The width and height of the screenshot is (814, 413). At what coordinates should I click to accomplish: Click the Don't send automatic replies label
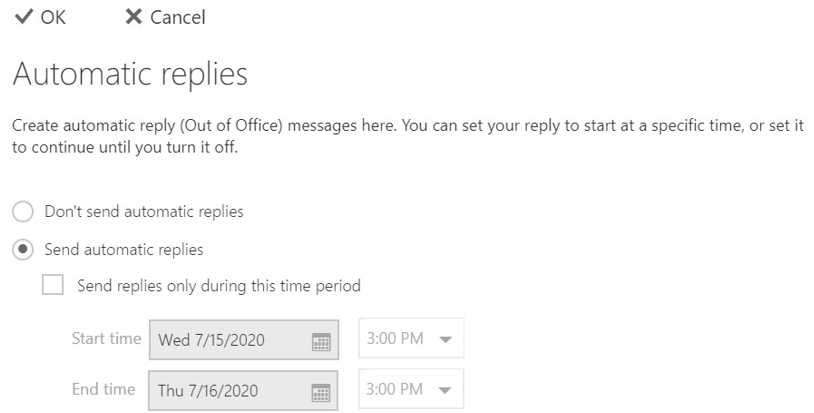(144, 212)
